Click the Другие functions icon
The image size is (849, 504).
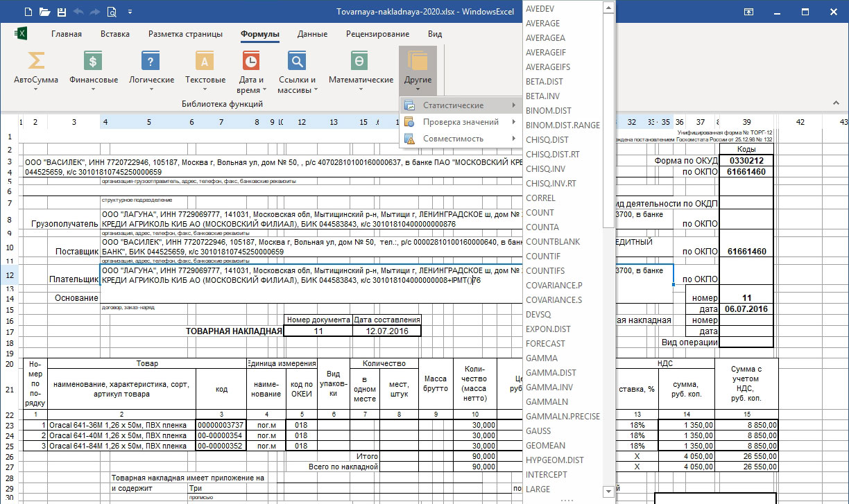click(418, 60)
